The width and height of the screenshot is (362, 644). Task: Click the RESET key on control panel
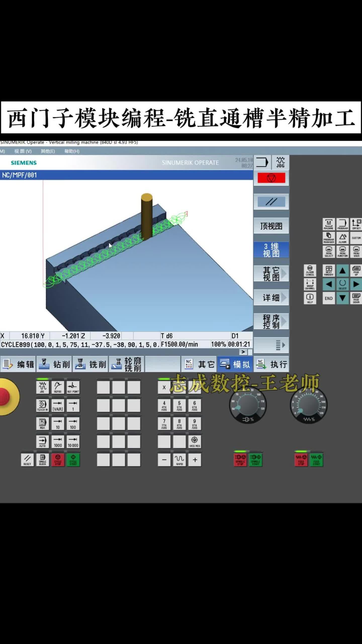click(27, 460)
